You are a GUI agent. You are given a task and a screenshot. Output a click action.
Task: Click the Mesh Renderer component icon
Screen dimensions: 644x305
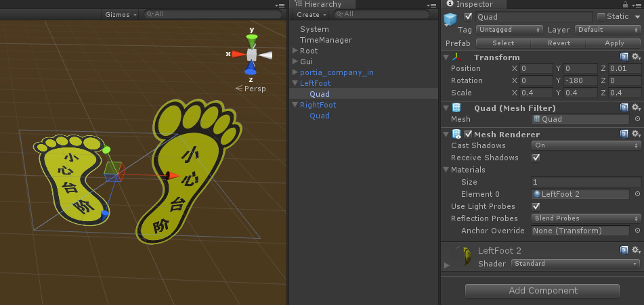456,134
